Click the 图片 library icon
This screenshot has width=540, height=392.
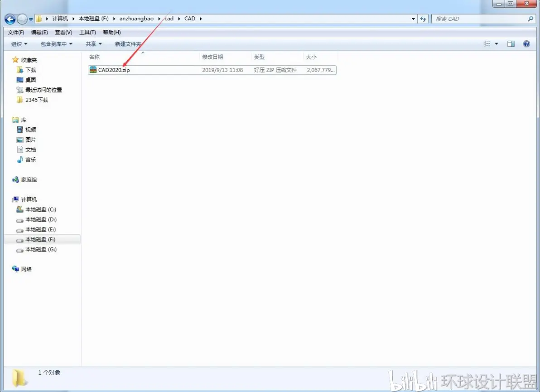20,140
